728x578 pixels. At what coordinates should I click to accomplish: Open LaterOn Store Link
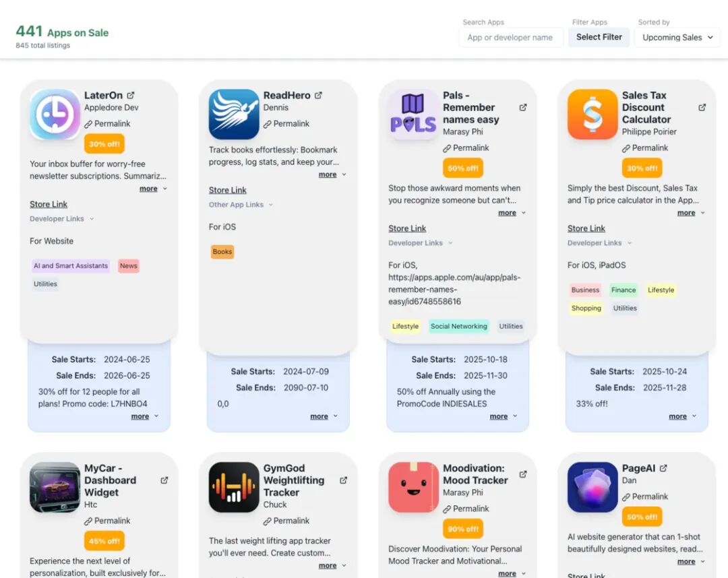coord(49,205)
